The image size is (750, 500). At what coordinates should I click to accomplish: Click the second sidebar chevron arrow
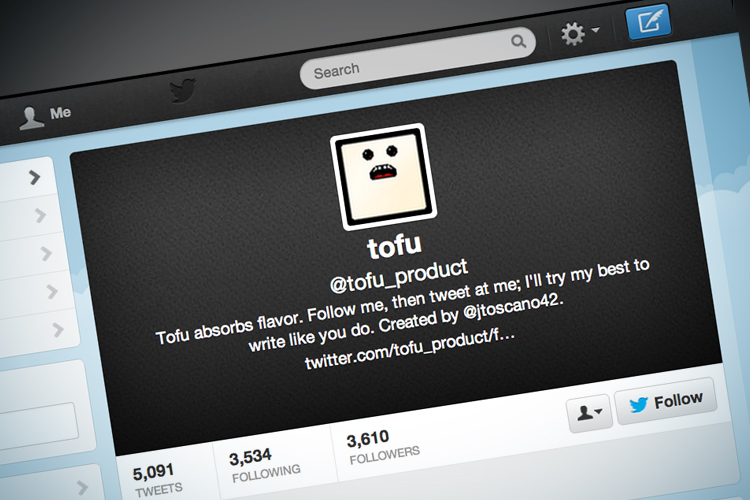(41, 215)
